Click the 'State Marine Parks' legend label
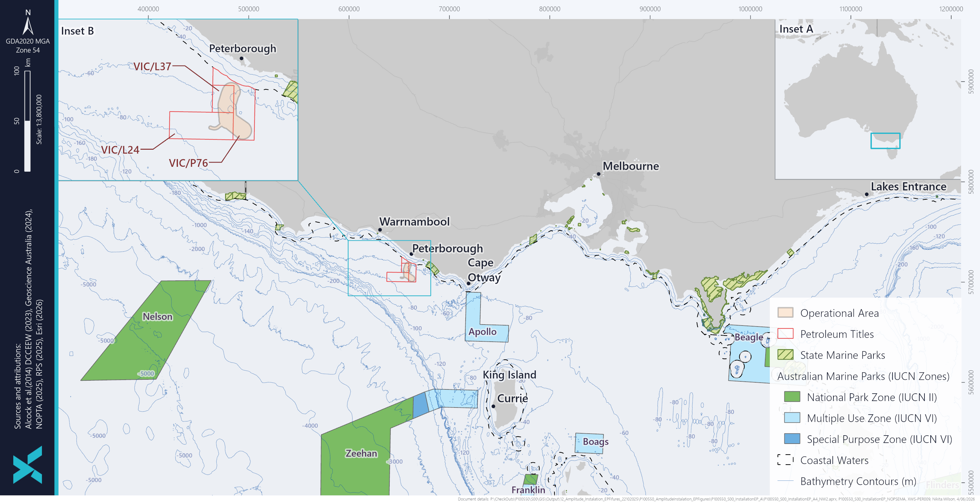The height and width of the screenshot is (503, 980). pyautogui.click(x=842, y=355)
